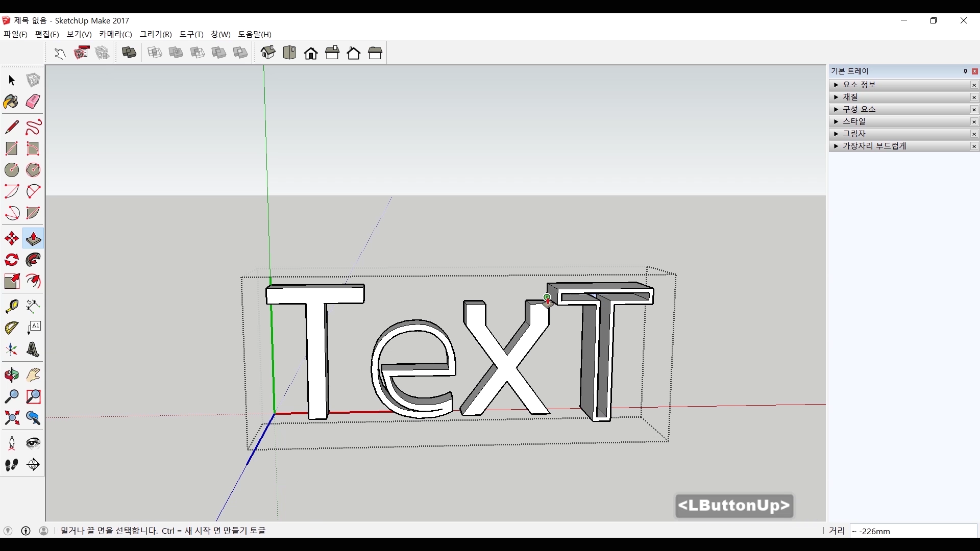980x551 pixels.
Task: Select the Paint Bucket tool
Action: pos(11,102)
